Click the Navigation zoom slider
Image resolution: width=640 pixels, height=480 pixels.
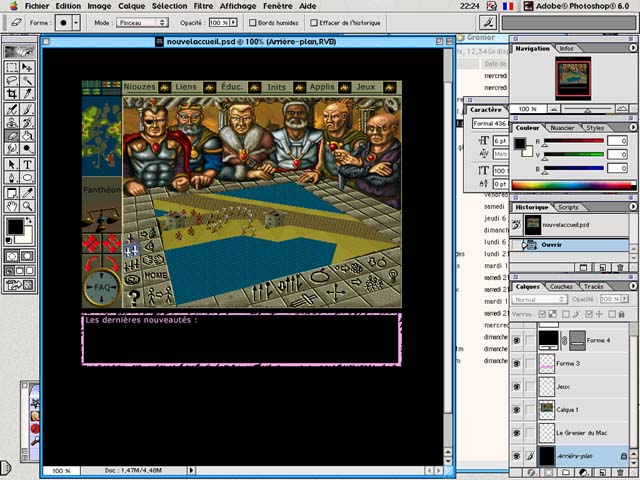pos(587,109)
